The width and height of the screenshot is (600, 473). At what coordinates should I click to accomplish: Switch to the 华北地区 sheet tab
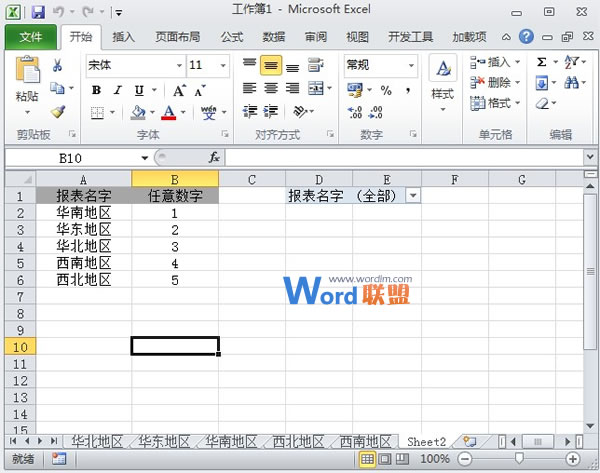pyautogui.click(x=96, y=441)
